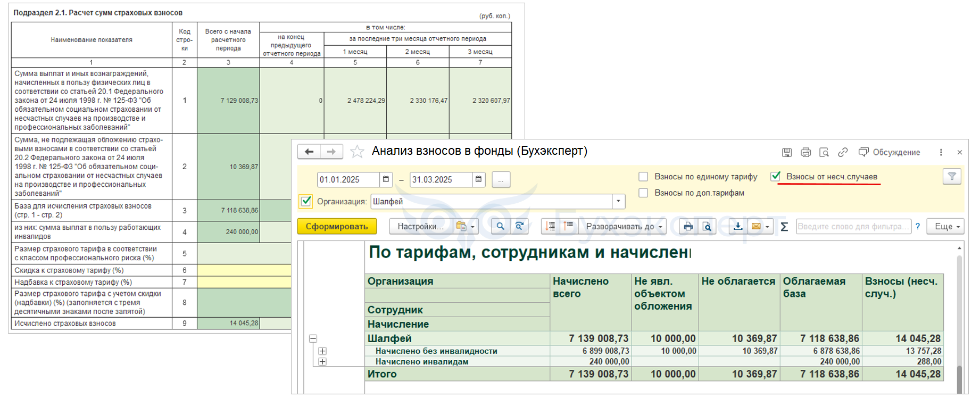
Task: Enable Взносы по единому тарифу checkbox
Action: pos(643,177)
